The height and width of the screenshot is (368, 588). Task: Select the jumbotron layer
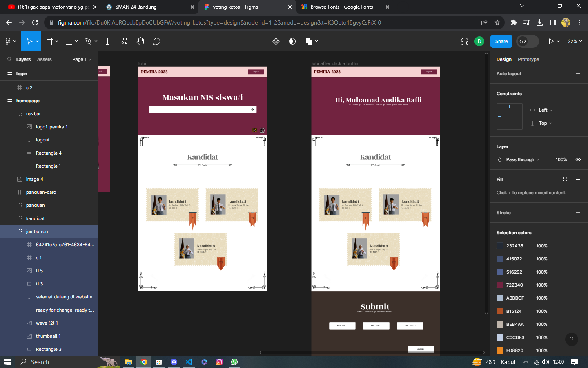pos(49,231)
